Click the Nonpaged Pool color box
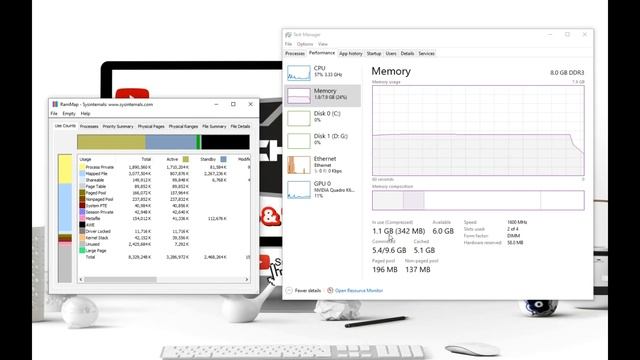 [82, 199]
